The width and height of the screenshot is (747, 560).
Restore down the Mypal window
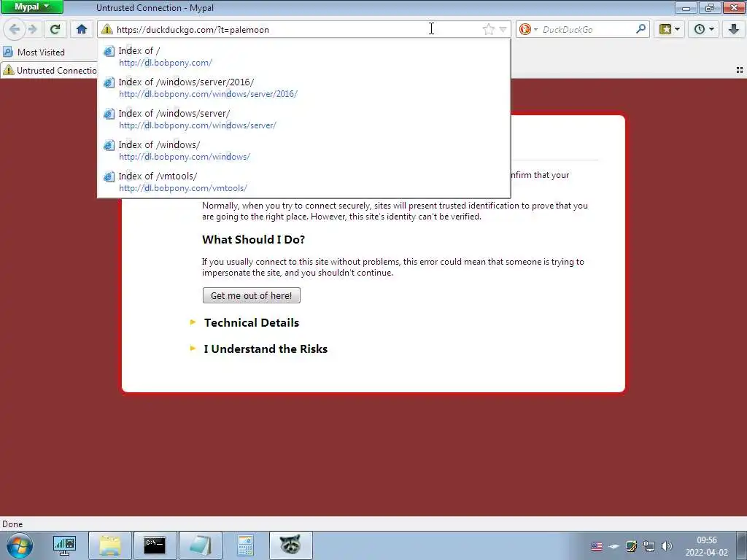pos(710,7)
